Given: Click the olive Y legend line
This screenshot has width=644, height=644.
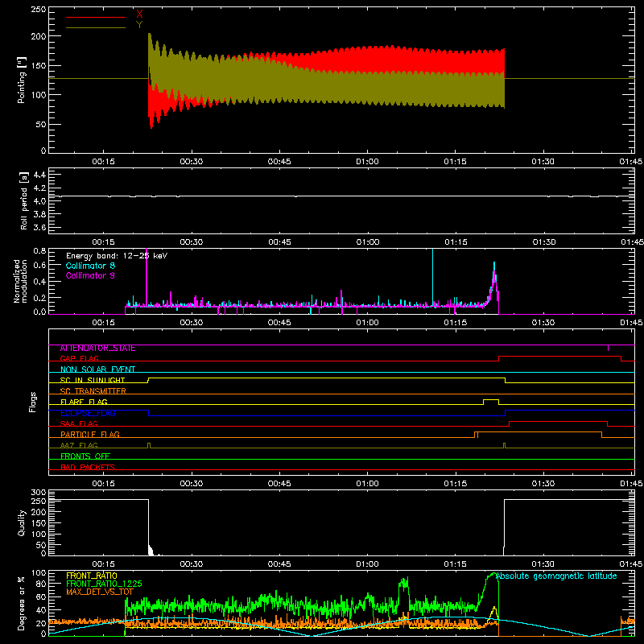Looking at the screenshot, I should click(x=96, y=27).
